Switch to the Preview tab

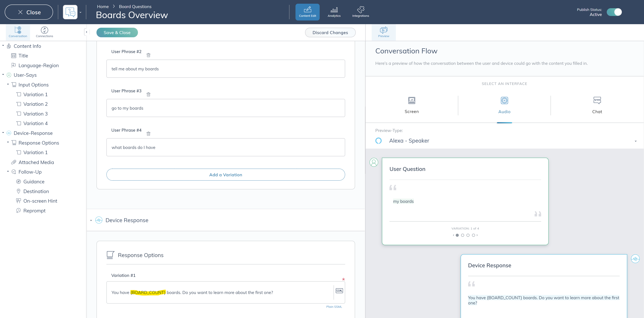(384, 32)
